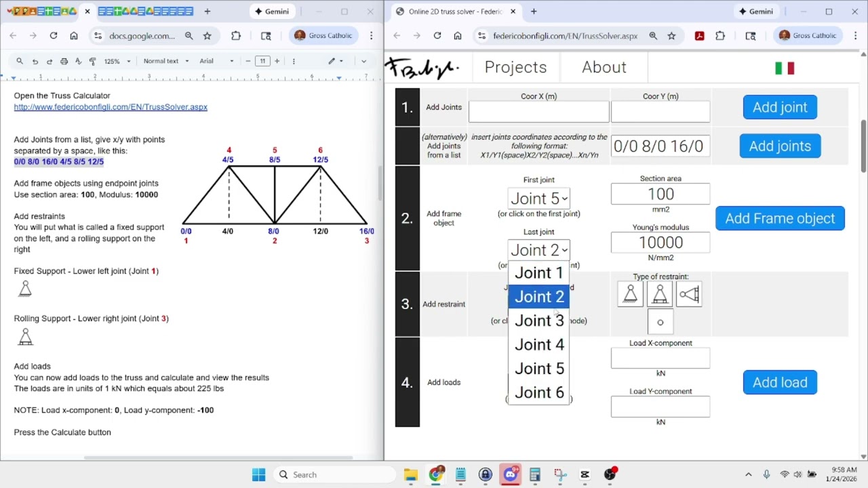This screenshot has height=488, width=868.
Task: Open extensions puzzle icon in truss solver window
Action: coord(720,36)
